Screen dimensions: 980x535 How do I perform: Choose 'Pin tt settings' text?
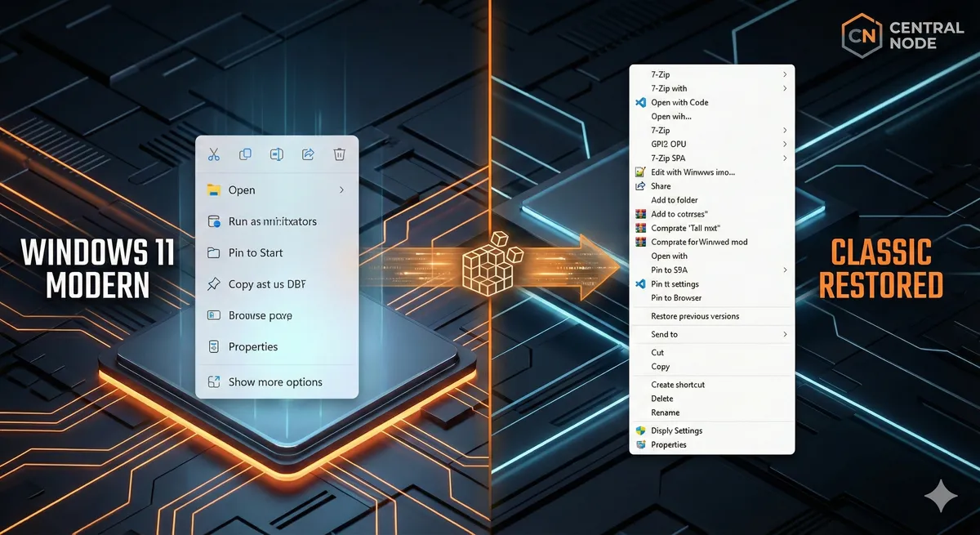(x=675, y=284)
